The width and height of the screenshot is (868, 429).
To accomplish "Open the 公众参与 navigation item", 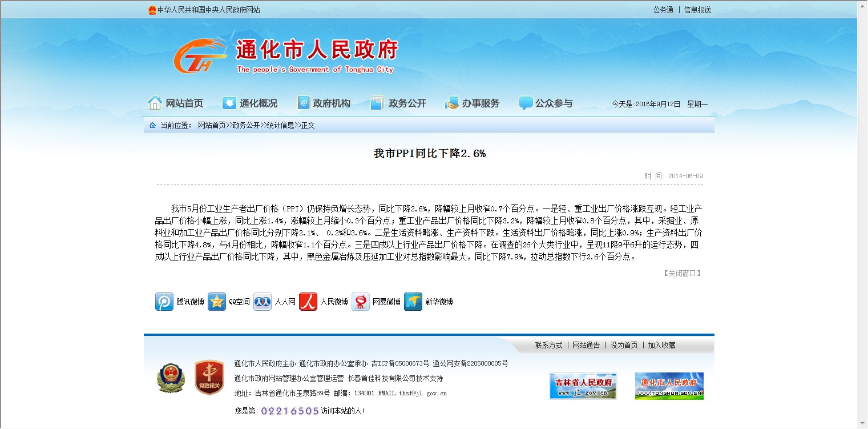I will [x=546, y=103].
